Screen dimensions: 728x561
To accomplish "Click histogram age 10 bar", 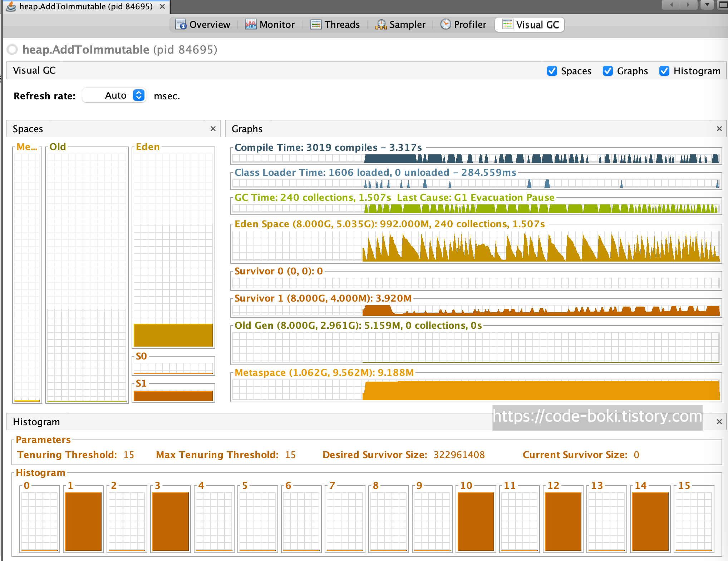I will pyautogui.click(x=476, y=521).
